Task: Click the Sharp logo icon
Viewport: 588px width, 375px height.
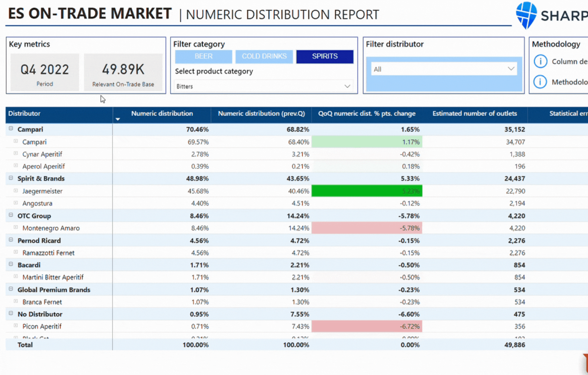Action: (526, 15)
